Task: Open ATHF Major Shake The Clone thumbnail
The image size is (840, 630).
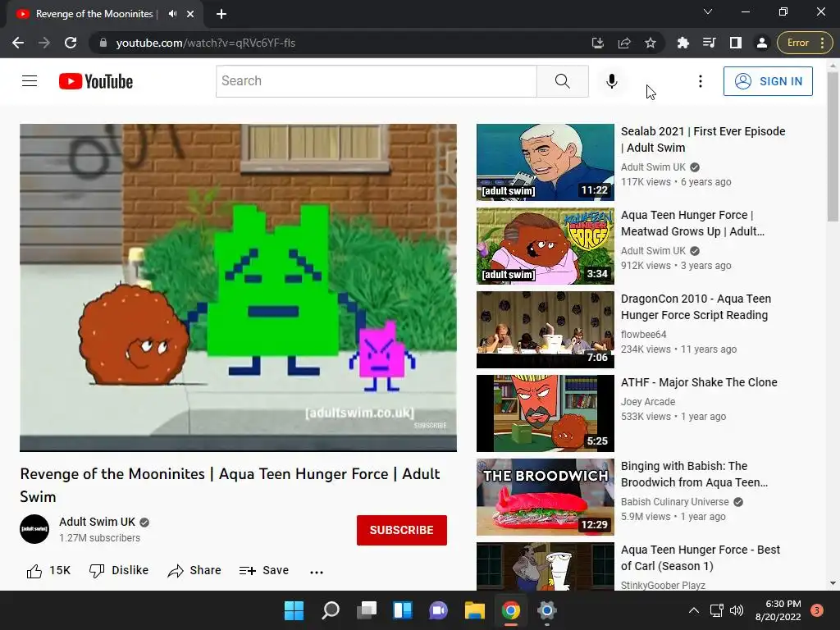Action: [546, 413]
